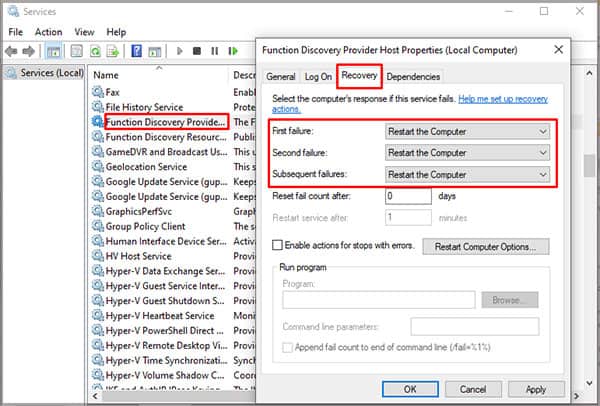Select Human Interface Device Service row

(x=165, y=241)
